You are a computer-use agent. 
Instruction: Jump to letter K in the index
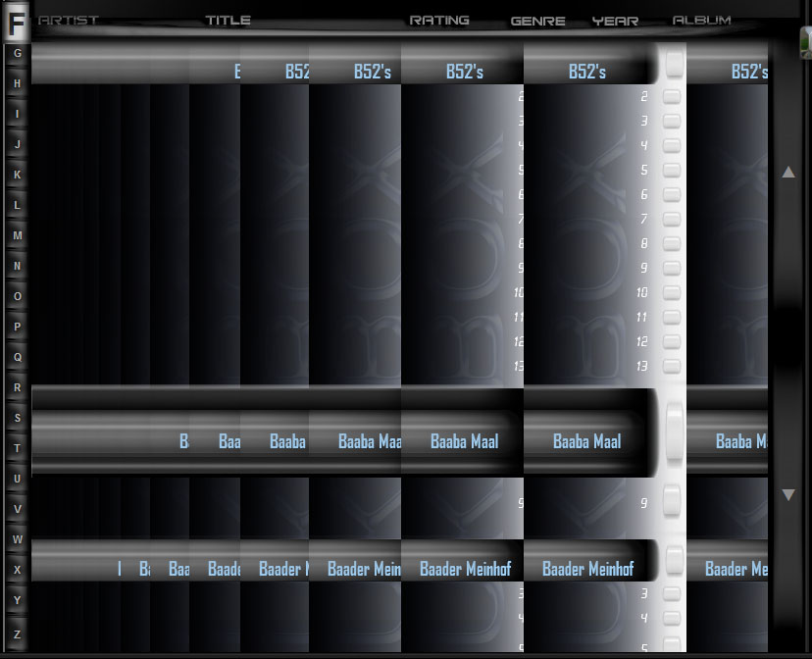[x=17, y=175]
